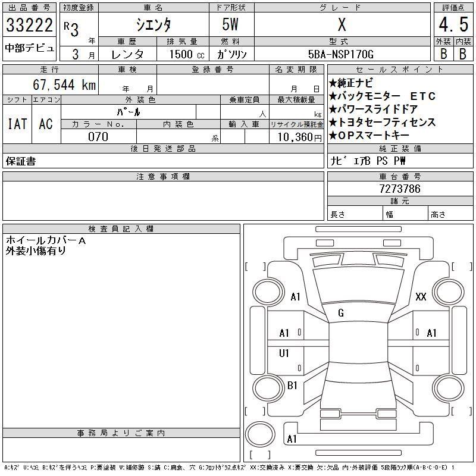Screen dimensions: 476x476
Task: Click the color number 070
Action: click(x=98, y=137)
